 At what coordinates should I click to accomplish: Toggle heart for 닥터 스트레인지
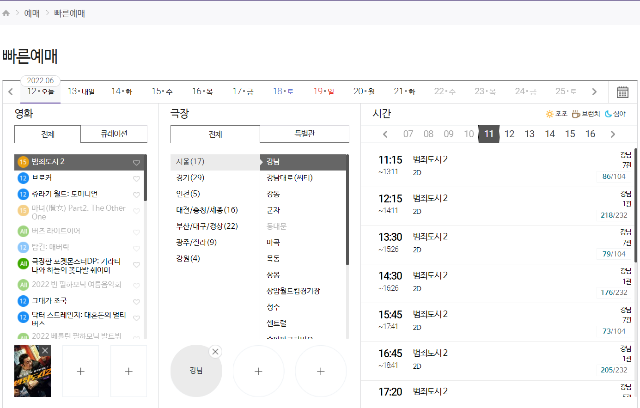pos(136,318)
